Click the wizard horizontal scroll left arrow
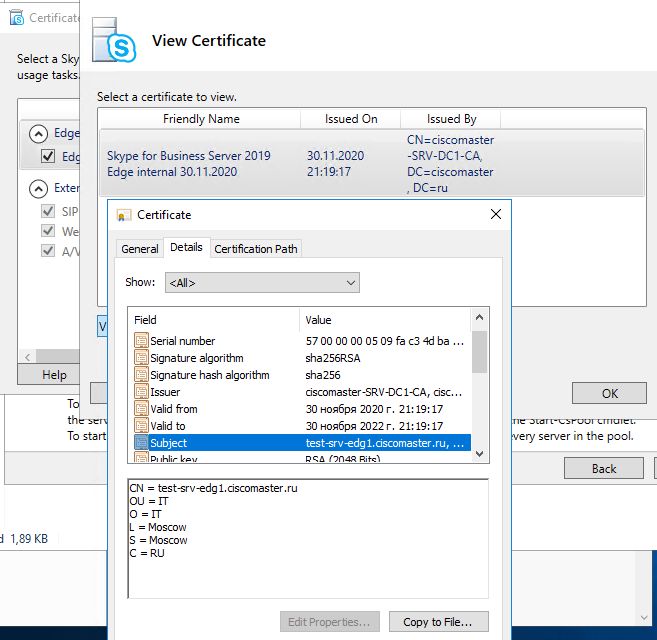Image resolution: width=657 pixels, height=640 pixels. pos(28,357)
